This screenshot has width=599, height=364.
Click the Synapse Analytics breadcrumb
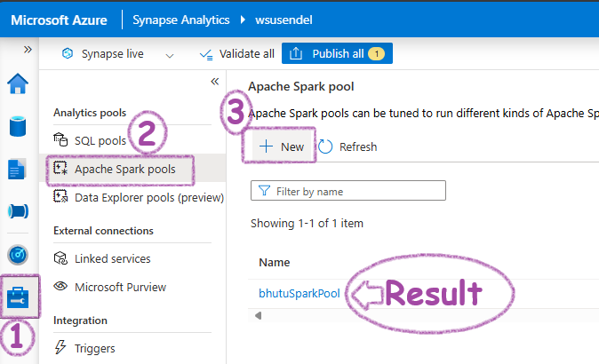(x=180, y=20)
